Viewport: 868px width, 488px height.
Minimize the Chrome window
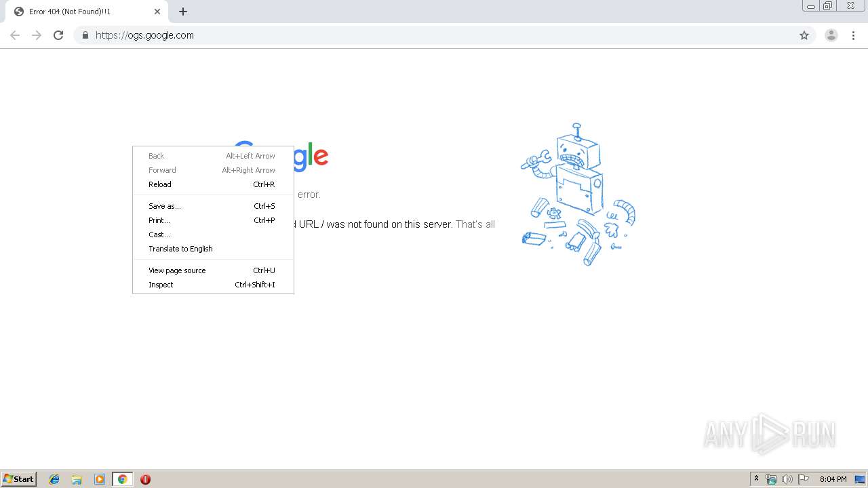click(811, 5)
